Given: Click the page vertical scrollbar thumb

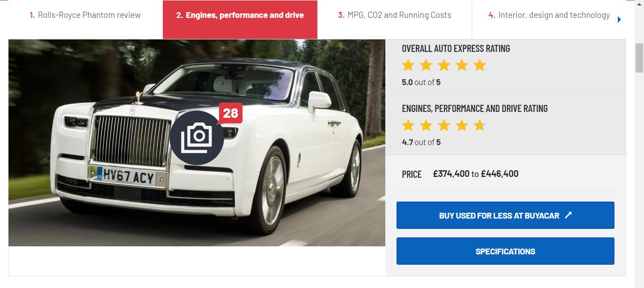Looking at the screenshot, I should (639, 58).
